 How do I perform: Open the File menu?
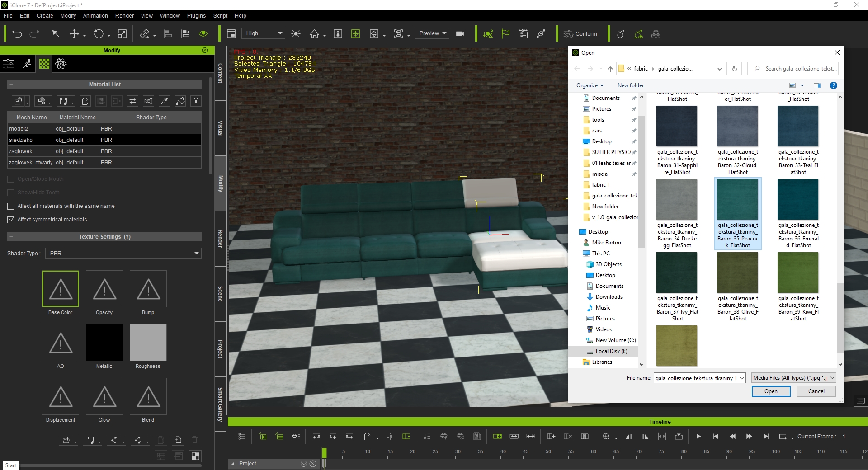[8, 15]
